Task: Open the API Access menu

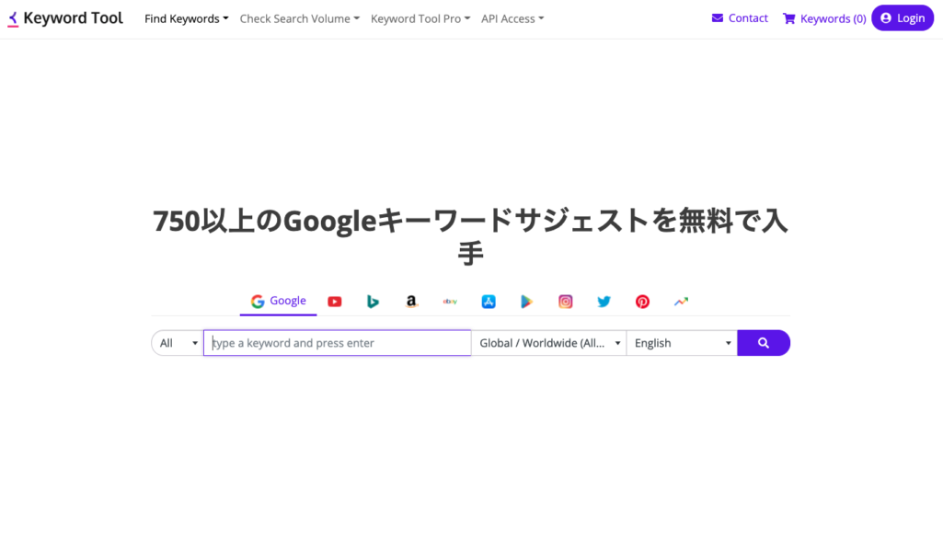Action: click(512, 18)
